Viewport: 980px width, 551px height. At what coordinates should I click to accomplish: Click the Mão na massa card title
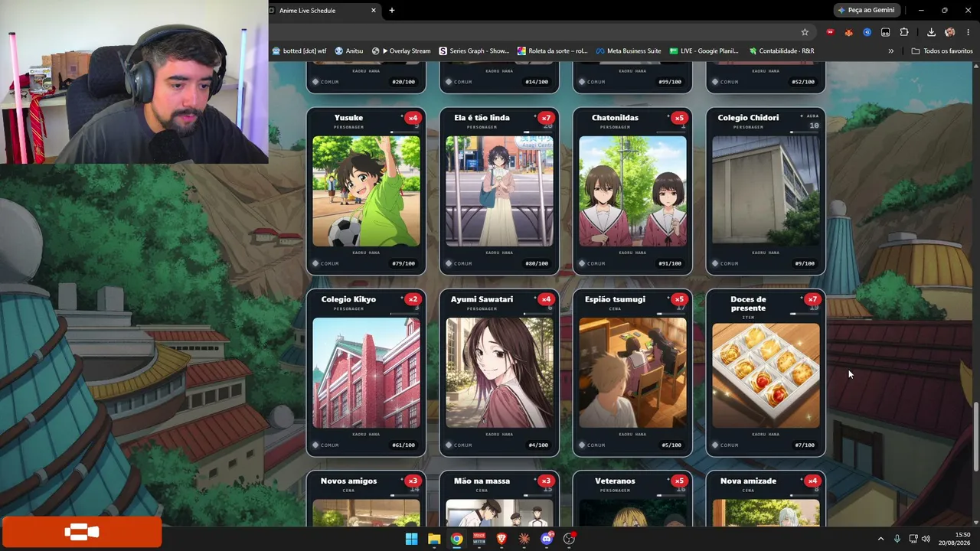point(482,481)
